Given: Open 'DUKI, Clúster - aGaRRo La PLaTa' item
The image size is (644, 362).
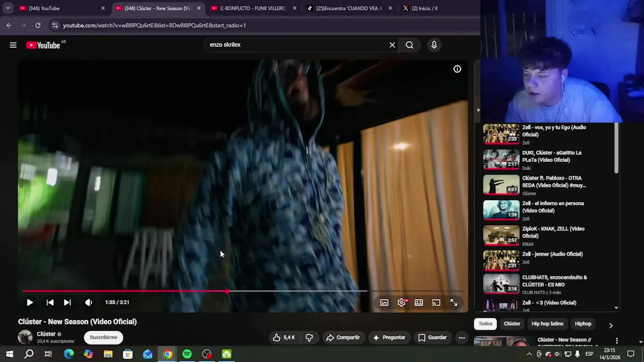Looking at the screenshot, I should 546,160.
